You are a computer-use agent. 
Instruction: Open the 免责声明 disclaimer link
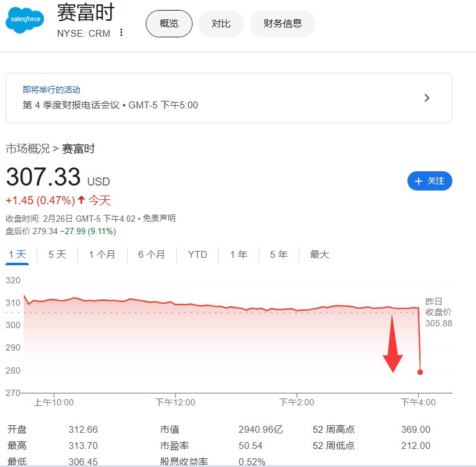(x=159, y=218)
